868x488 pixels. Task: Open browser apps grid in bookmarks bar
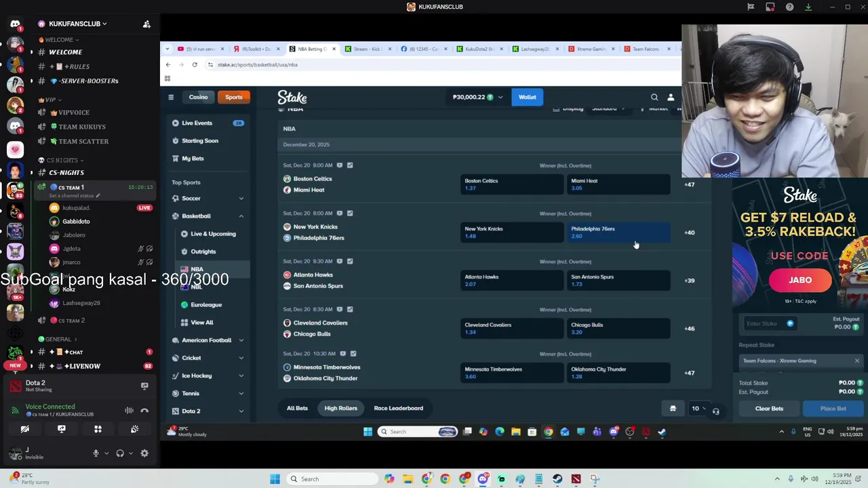[x=167, y=78]
